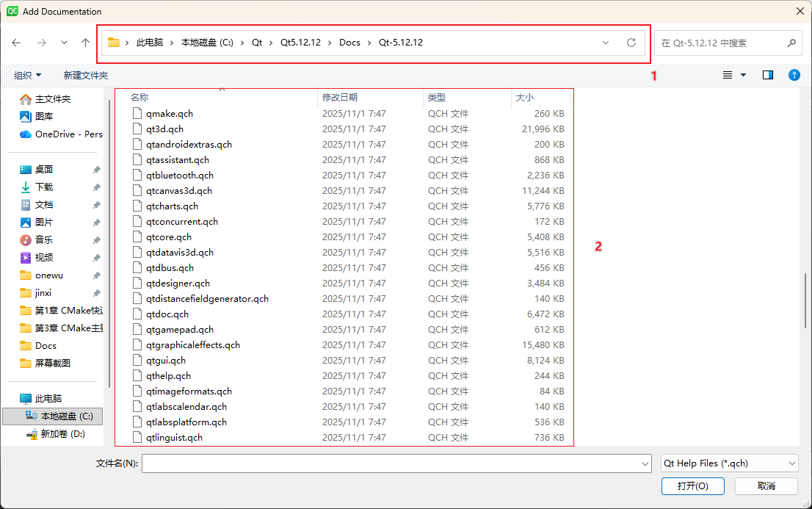The height and width of the screenshot is (509, 812).
Task: Open the 组织 menu
Action: point(27,76)
